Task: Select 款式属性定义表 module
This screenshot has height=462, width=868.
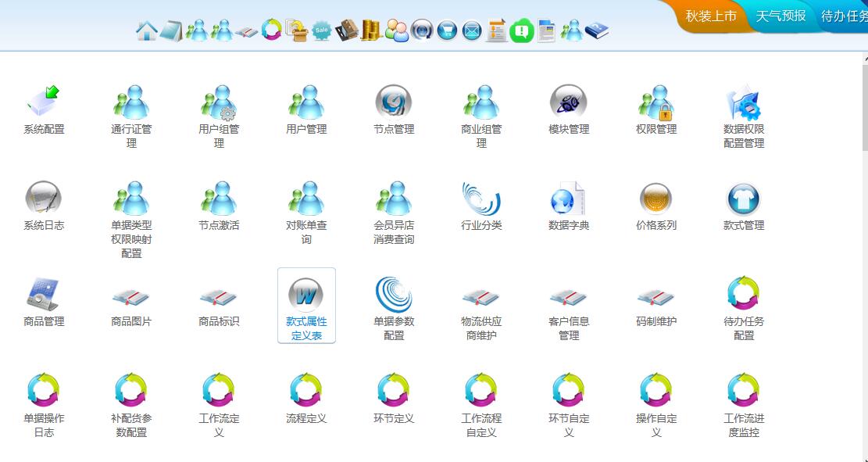Action: [x=306, y=305]
